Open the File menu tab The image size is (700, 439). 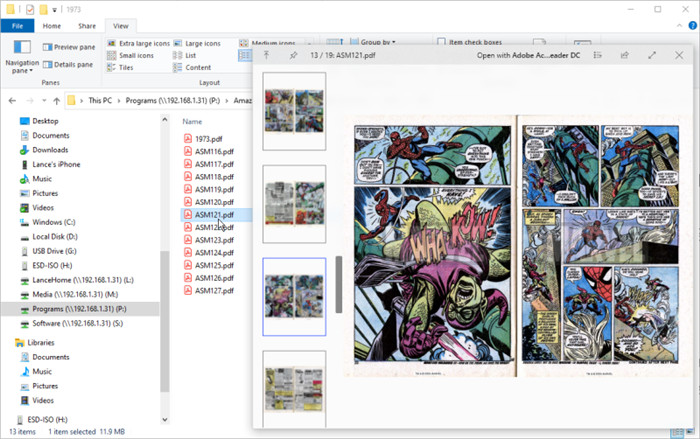[x=17, y=26]
